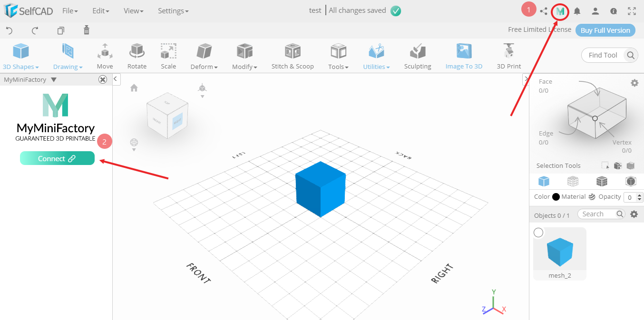This screenshot has width=644, height=320.
Task: Launch Image To 3D
Action: click(463, 56)
